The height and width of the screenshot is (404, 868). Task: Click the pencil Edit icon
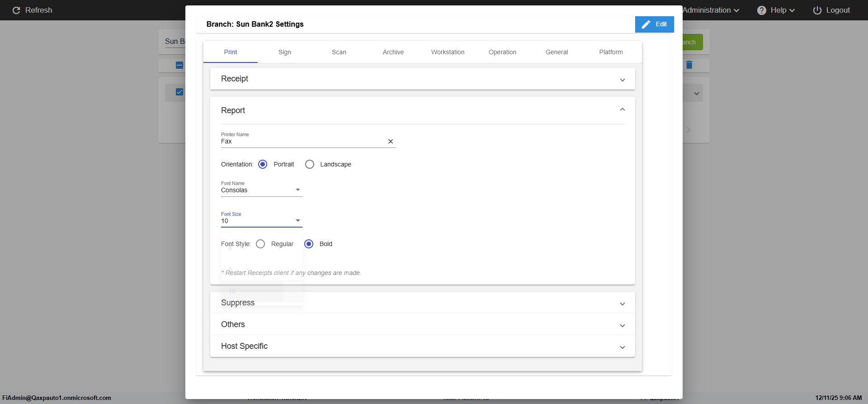[646, 24]
